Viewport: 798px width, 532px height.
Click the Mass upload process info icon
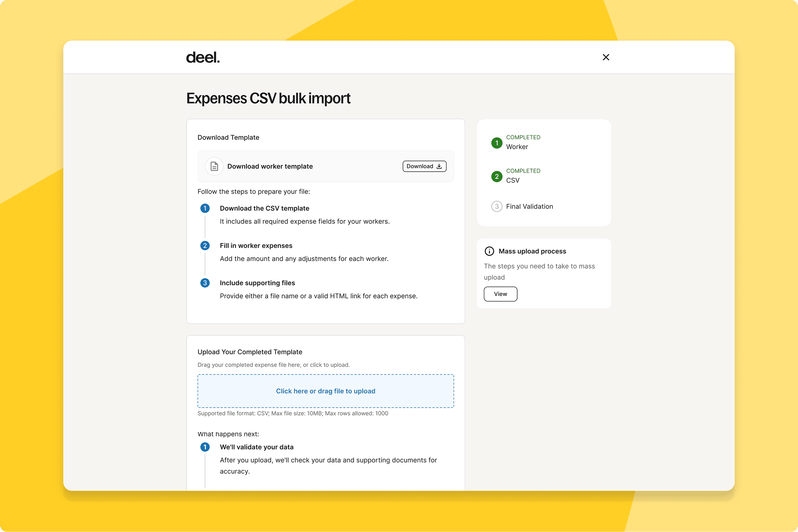[489, 251]
